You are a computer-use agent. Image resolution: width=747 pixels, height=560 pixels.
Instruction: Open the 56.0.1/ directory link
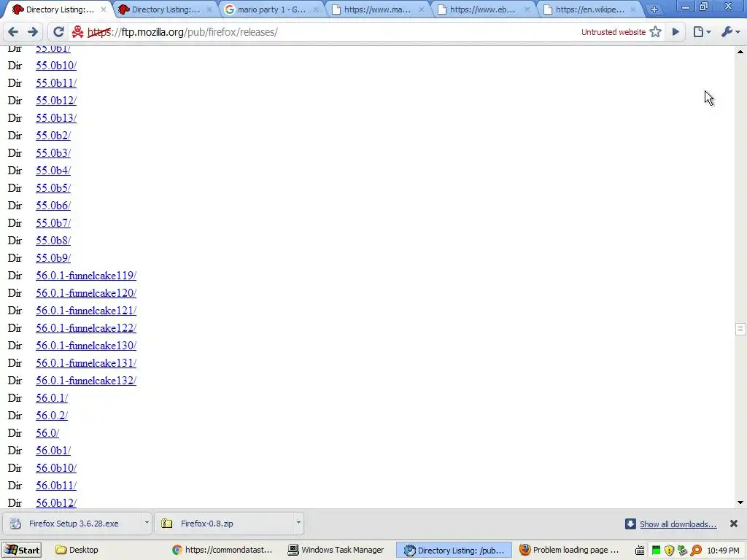point(52,397)
